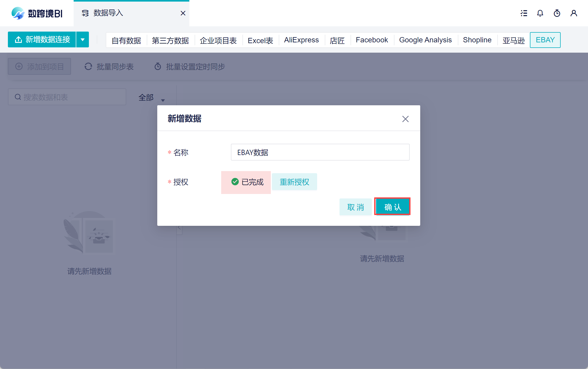The height and width of the screenshot is (369, 588).
Task: Open the 全部 filter dropdown
Action: [151, 98]
